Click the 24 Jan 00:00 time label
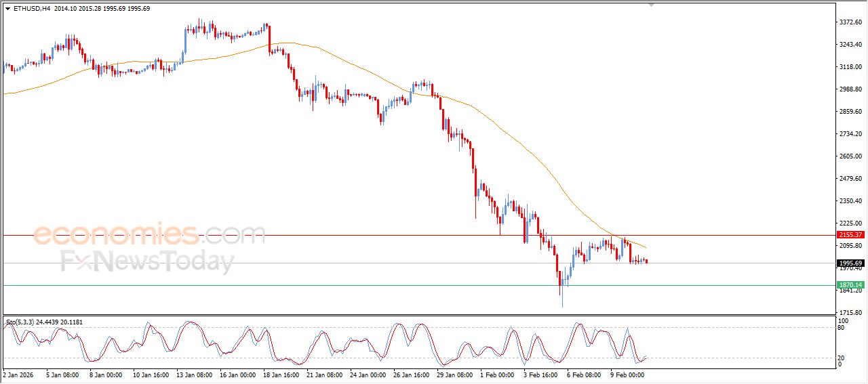This screenshot has width=868, height=384. click(x=368, y=374)
